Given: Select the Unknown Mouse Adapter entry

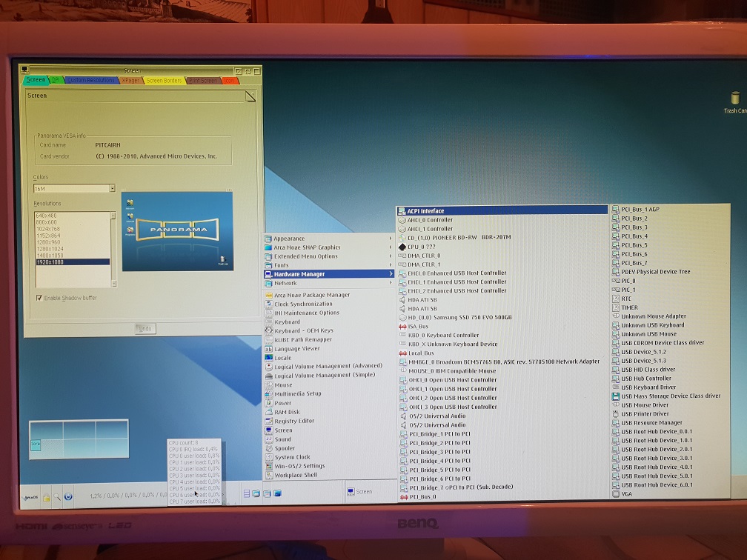Looking at the screenshot, I should point(670,316).
